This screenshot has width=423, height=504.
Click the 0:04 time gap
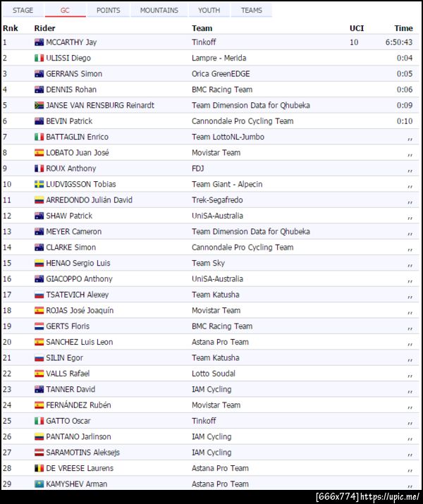tap(405, 58)
